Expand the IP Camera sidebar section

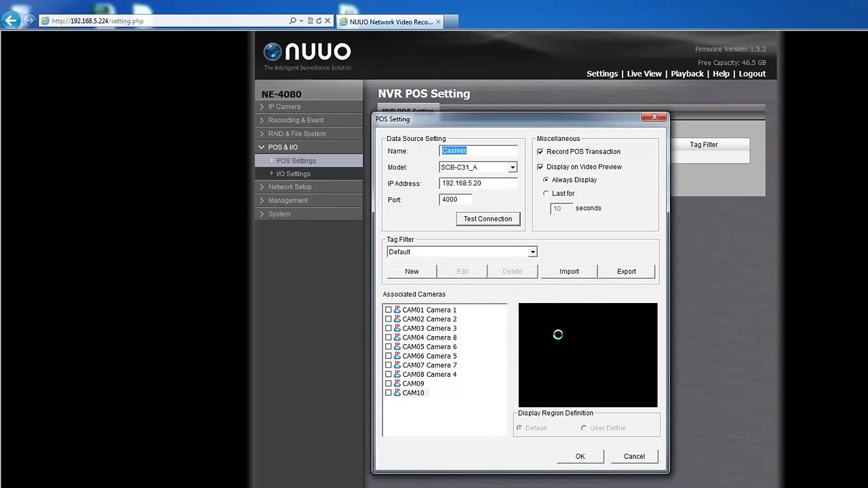[309, 106]
